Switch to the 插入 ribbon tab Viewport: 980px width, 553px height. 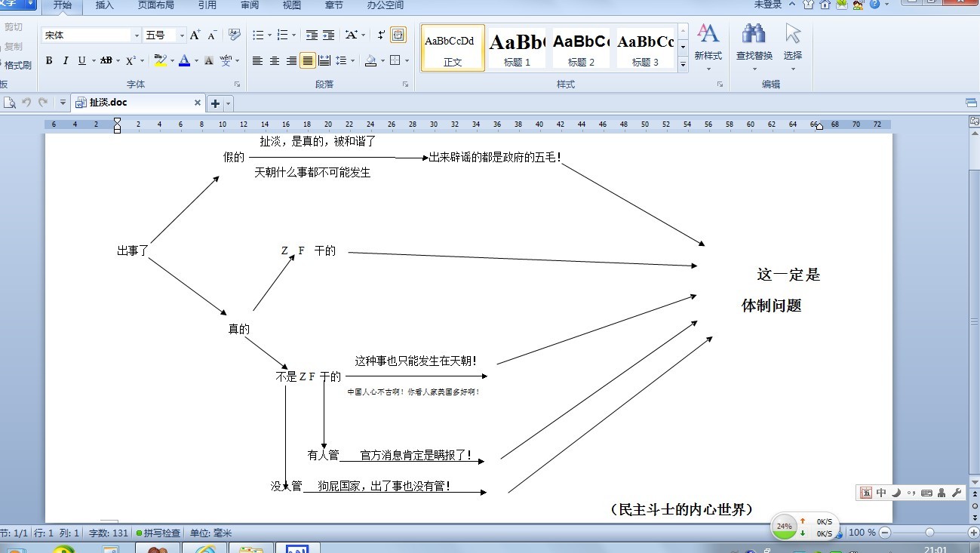pos(105,5)
